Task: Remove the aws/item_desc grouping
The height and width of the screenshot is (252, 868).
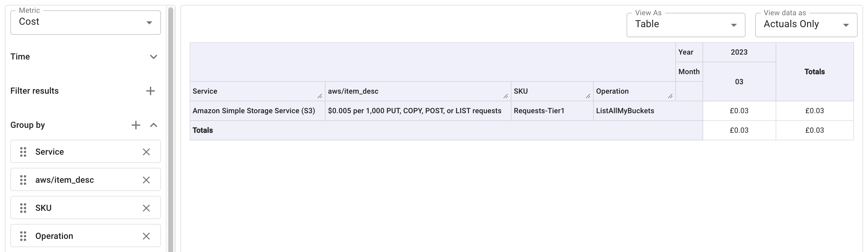Action: tap(146, 180)
